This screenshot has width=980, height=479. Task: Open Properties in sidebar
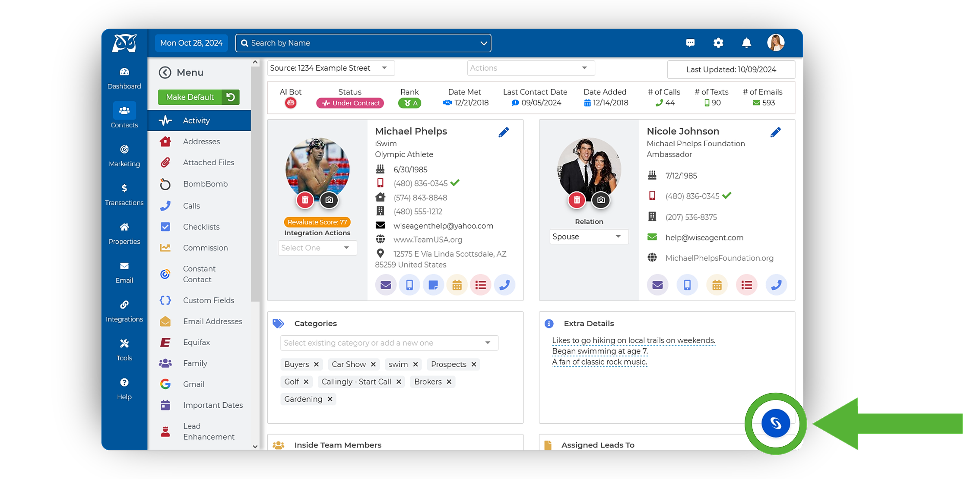pyautogui.click(x=124, y=234)
